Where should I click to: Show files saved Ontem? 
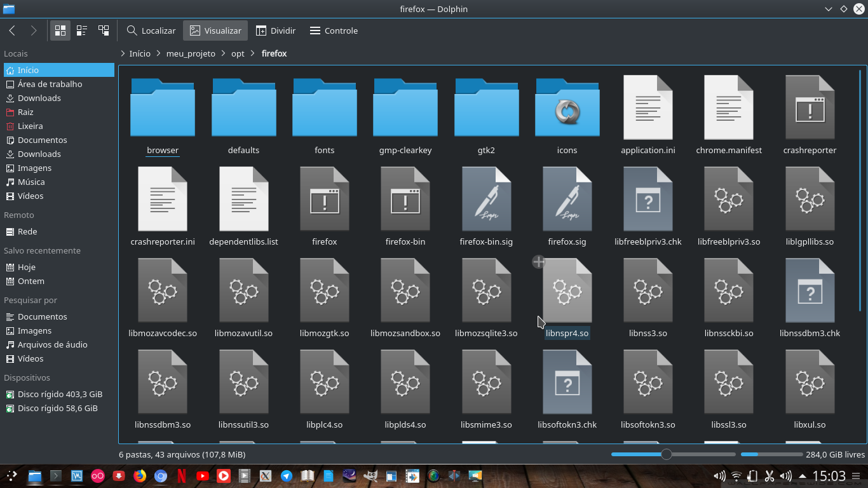[x=59, y=281]
